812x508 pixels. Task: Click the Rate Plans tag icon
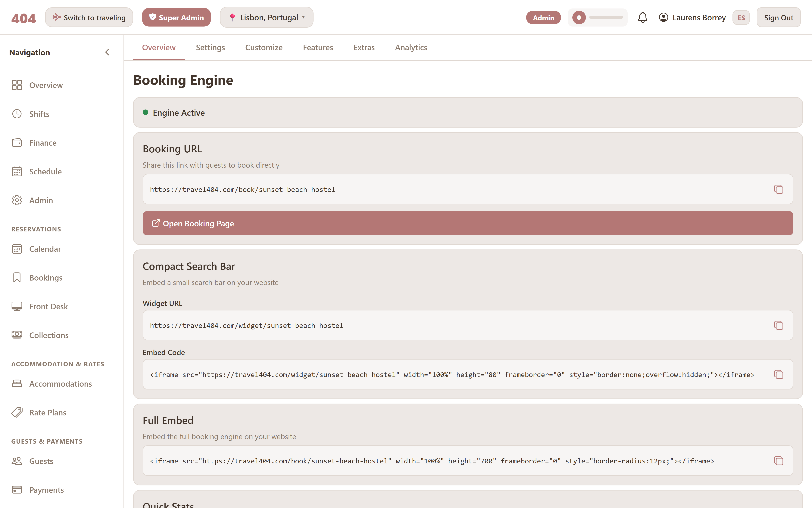pyautogui.click(x=17, y=412)
